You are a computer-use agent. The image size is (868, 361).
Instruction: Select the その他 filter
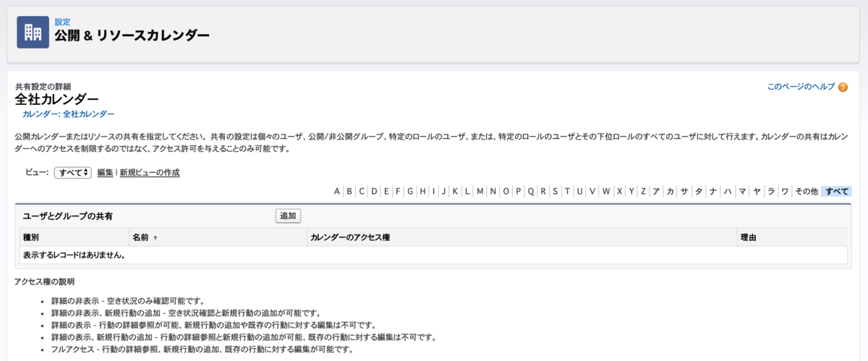coord(807,192)
